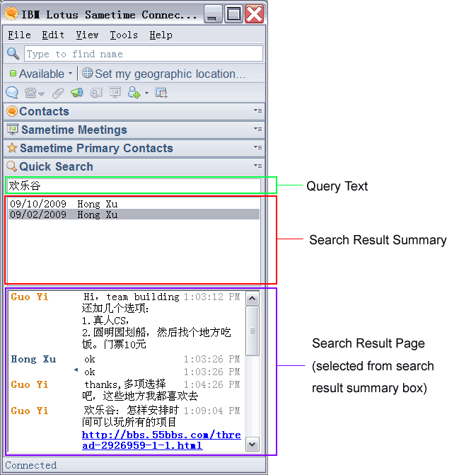
Task: Click the meeting presentation toolbar icon
Action: pos(115,93)
